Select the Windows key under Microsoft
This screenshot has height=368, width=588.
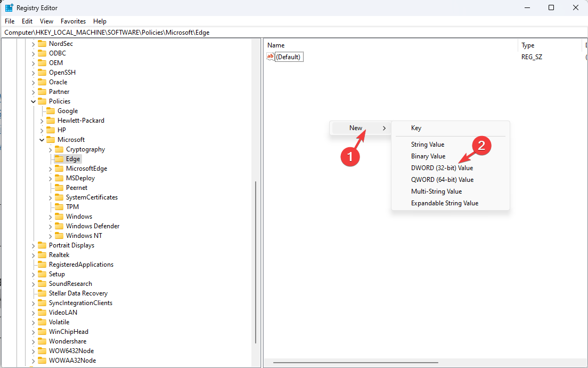click(x=79, y=217)
